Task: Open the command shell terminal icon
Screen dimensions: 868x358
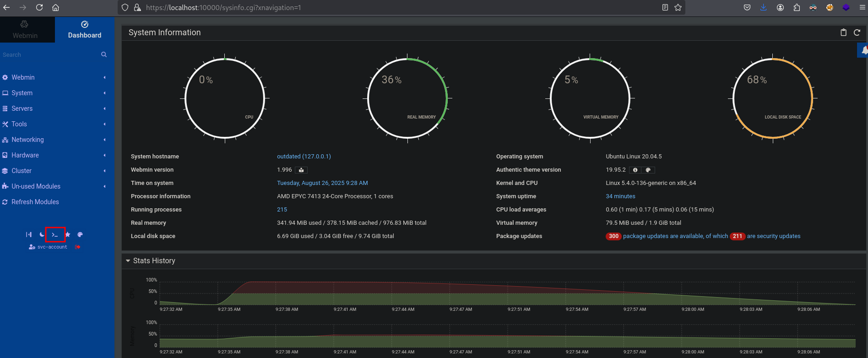Action: coord(55,235)
